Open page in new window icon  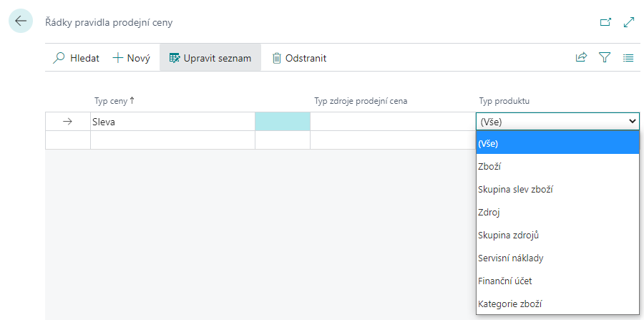click(x=605, y=22)
